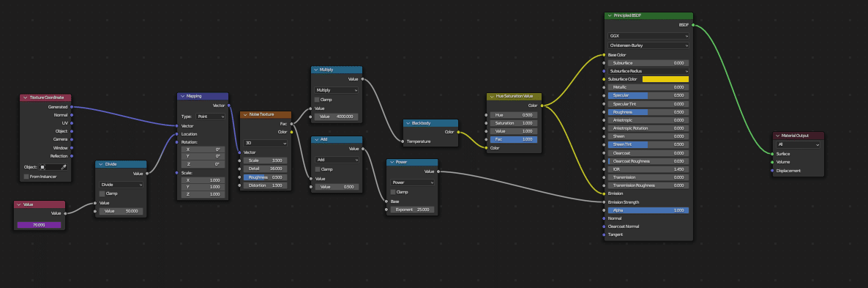868x288 pixels.
Task: Open the Noise Texture 3D dimensions dropdown
Action: [x=266, y=143]
